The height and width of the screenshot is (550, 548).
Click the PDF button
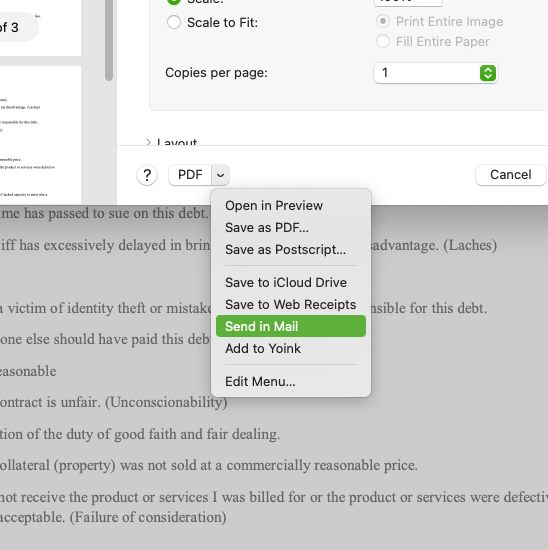coord(190,175)
